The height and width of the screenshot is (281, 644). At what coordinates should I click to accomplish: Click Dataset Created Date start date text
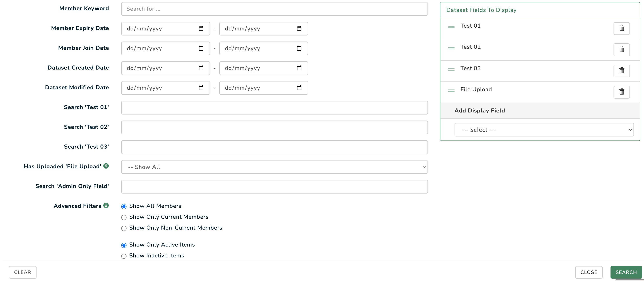click(144, 68)
